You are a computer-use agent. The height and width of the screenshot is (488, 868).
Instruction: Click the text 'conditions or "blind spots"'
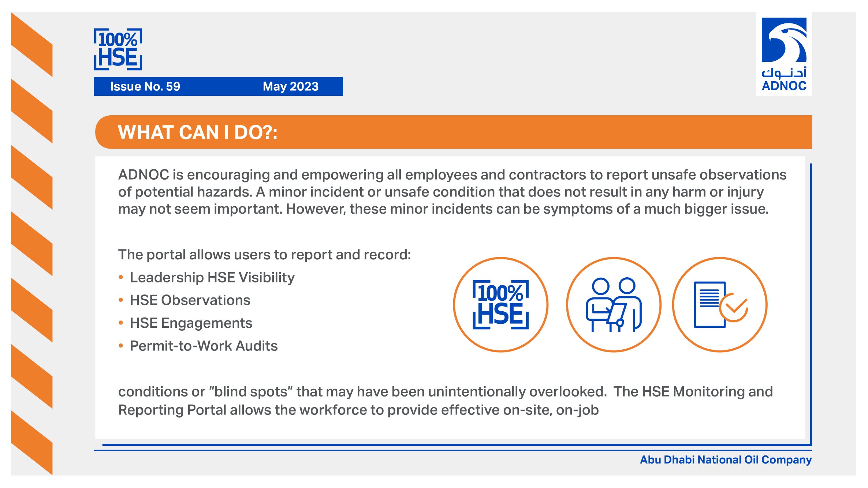[x=205, y=392]
